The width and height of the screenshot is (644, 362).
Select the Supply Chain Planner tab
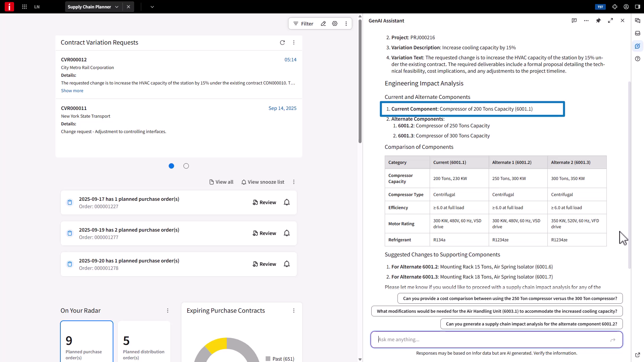coord(89,7)
